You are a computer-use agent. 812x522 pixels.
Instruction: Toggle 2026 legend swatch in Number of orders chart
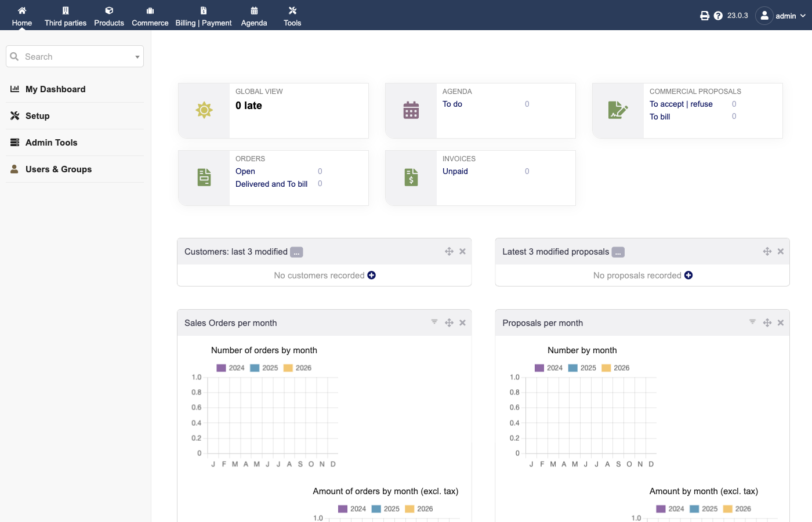(288, 368)
